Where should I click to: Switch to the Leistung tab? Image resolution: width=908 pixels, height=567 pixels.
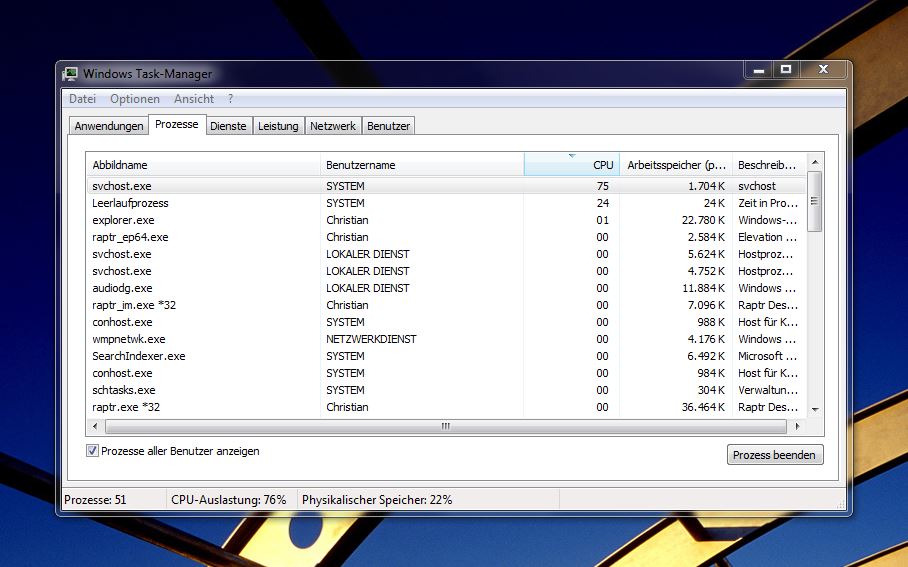(x=278, y=126)
